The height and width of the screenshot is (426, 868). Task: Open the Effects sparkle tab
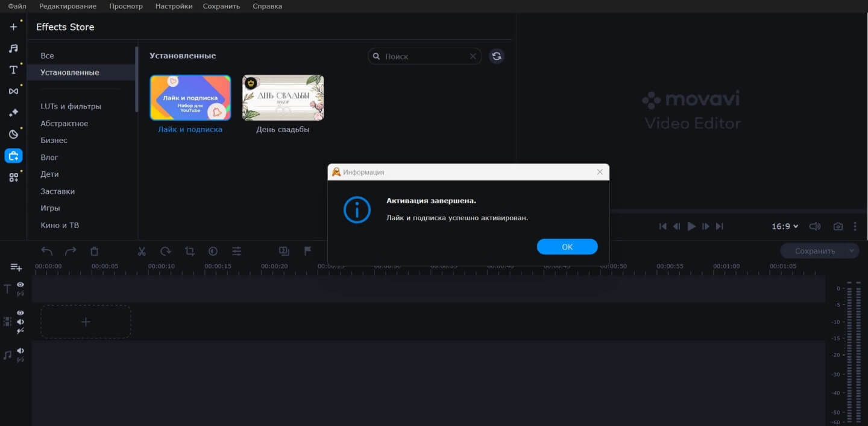click(x=13, y=113)
